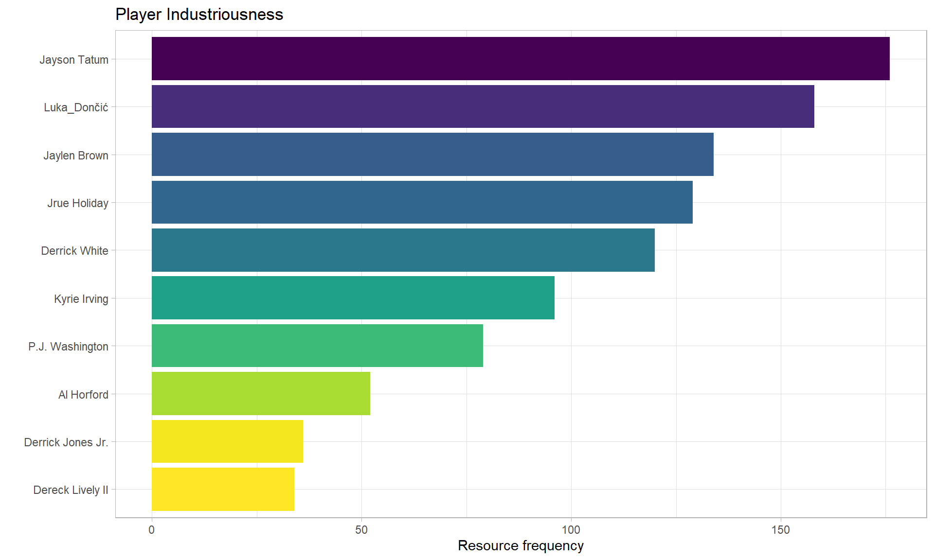Select the Al Horford lime bar

pyautogui.click(x=261, y=394)
